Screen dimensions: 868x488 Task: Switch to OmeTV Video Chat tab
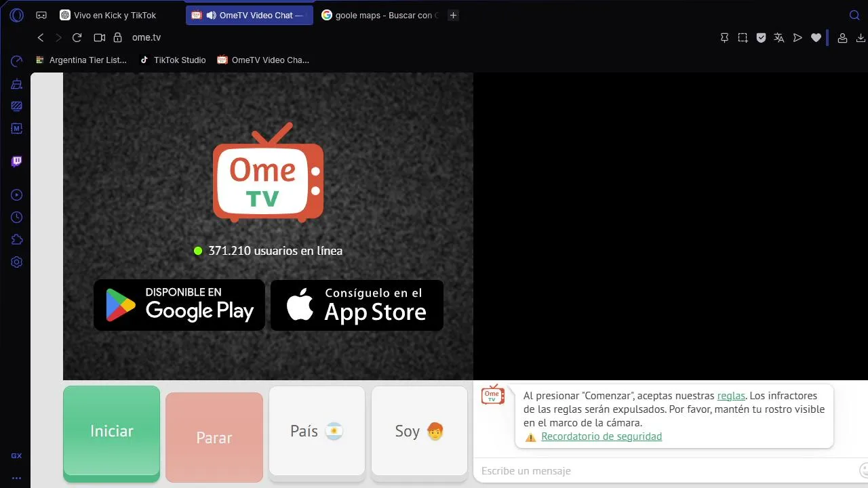click(x=250, y=15)
